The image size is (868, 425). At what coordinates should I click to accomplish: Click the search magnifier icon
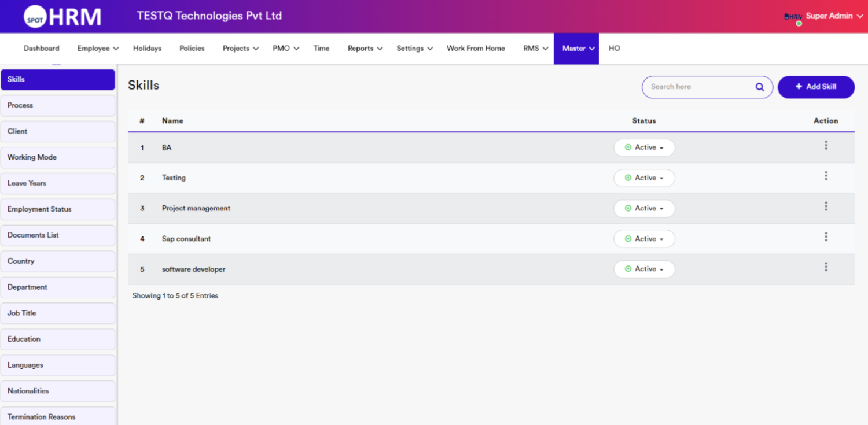(760, 87)
